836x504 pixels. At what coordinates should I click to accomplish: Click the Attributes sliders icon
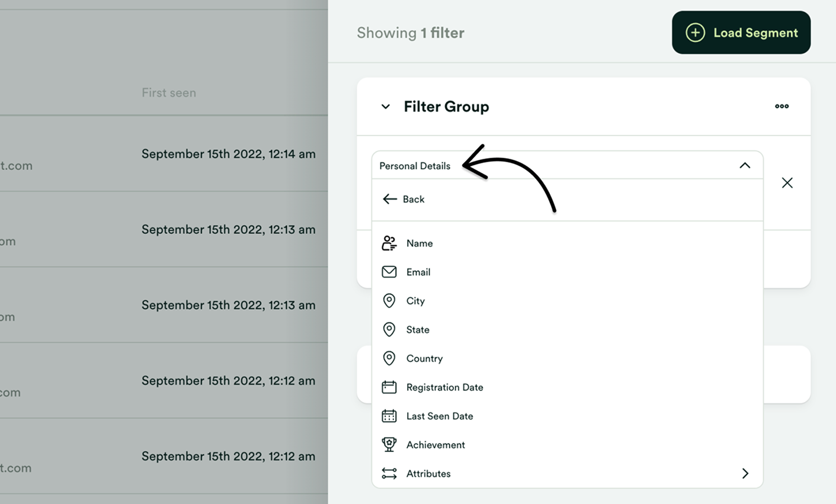coord(389,473)
